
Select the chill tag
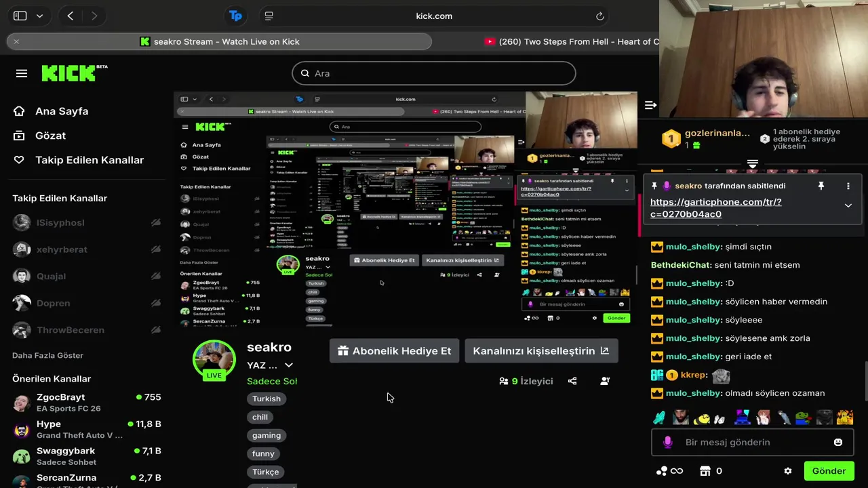point(260,417)
